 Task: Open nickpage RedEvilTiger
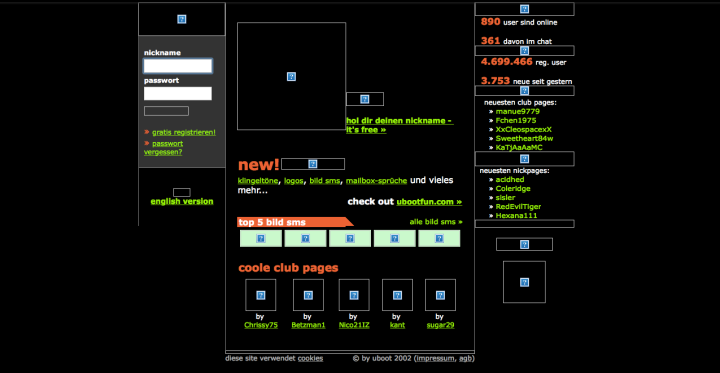(518, 207)
